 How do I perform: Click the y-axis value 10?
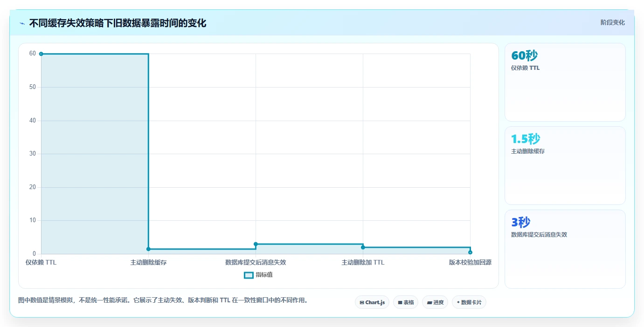(x=33, y=220)
